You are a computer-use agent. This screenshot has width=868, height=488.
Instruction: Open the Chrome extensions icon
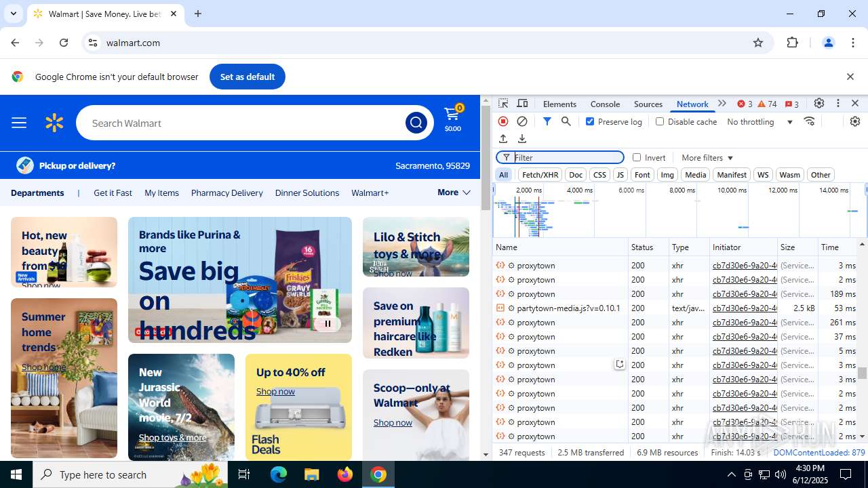(x=792, y=43)
